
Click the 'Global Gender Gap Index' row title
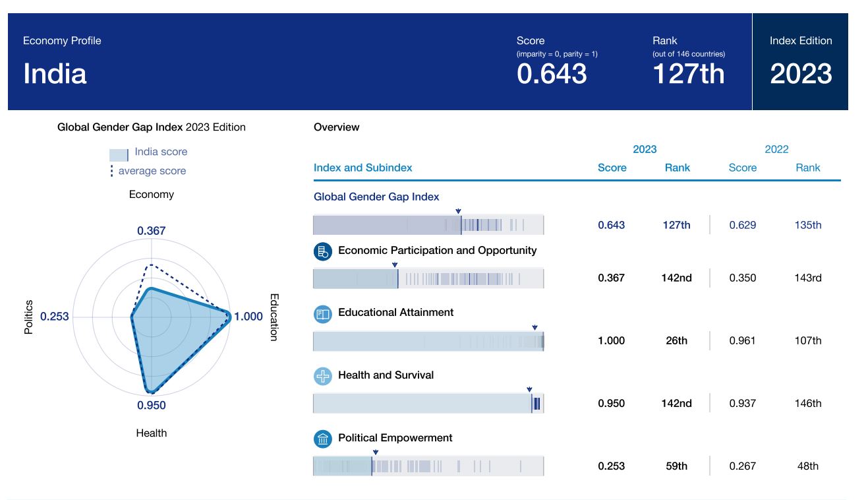click(x=376, y=197)
